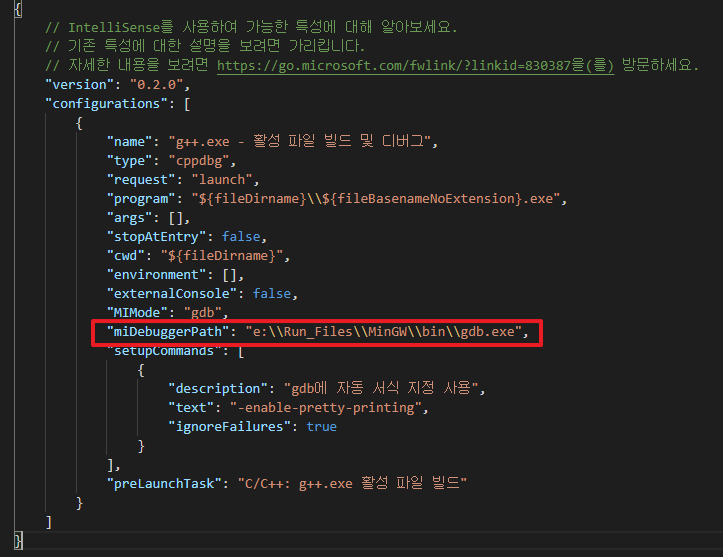Click the "miDebuggerPath" key
The width and height of the screenshot is (723, 557).
[x=169, y=332]
